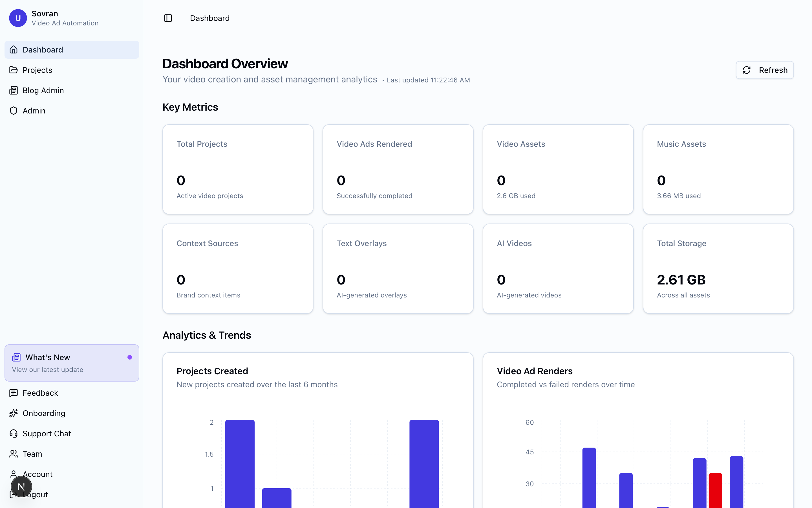
Task: Select the Music Assets metric card
Action: click(x=718, y=169)
